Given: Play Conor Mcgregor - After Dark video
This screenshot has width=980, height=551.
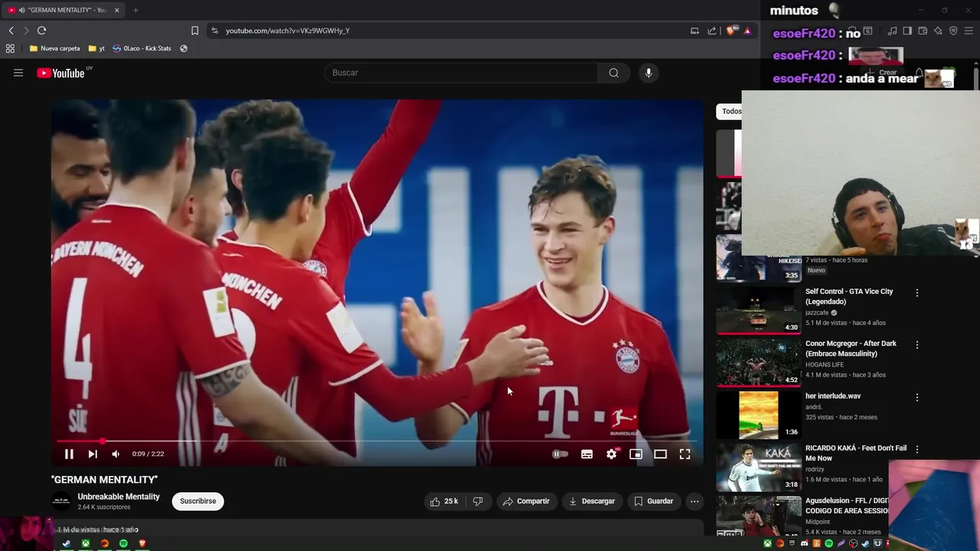Looking at the screenshot, I should (x=851, y=348).
